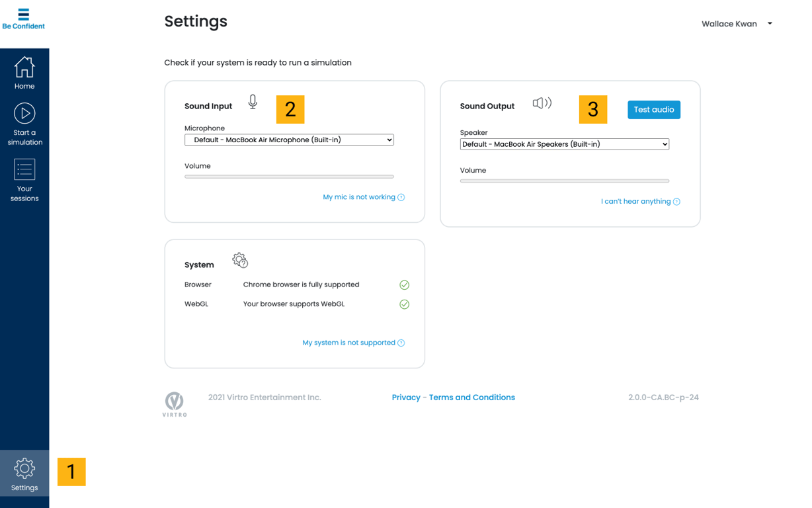Click the Virtro logo in the footer
Image resolution: width=812 pixels, height=508 pixels.
pos(175,403)
